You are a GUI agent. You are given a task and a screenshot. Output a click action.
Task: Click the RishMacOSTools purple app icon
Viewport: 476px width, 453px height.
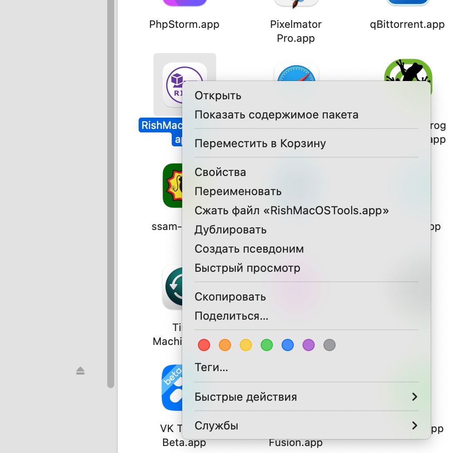174,83
